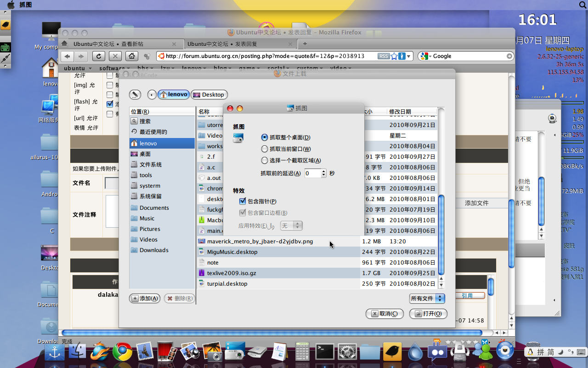Open system preferences gear in dock

(347, 352)
